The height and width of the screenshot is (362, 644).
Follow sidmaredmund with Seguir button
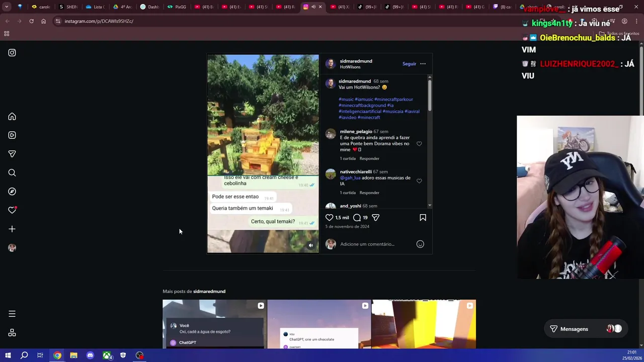click(x=409, y=64)
